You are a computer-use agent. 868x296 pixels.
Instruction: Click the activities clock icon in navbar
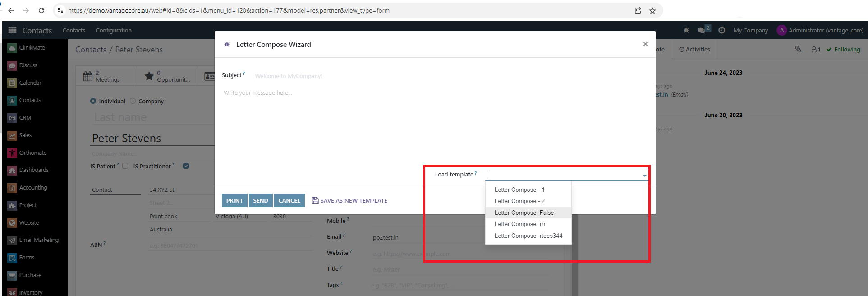pyautogui.click(x=721, y=30)
